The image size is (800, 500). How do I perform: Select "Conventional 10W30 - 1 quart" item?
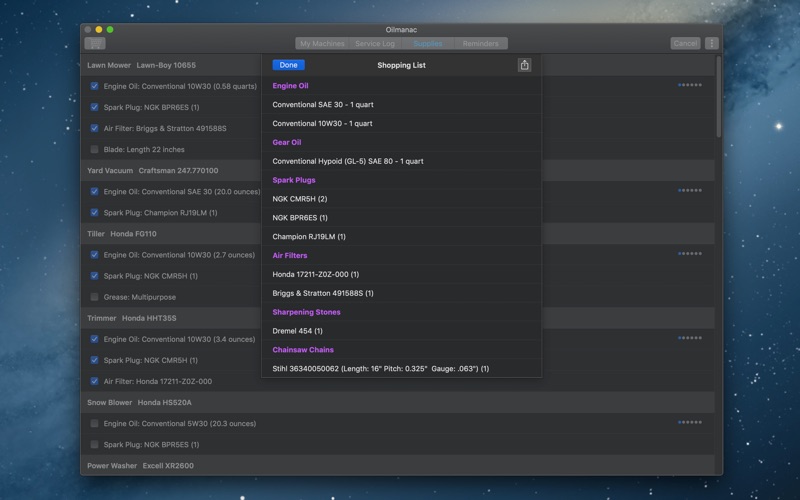[x=401, y=123]
